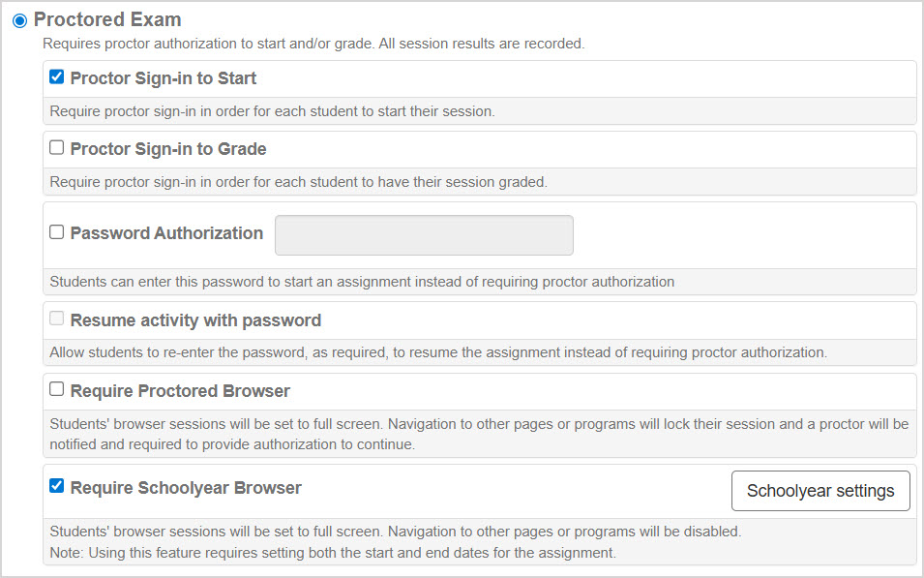Disable the Require Schoolyear Browser checkbox

click(57, 486)
